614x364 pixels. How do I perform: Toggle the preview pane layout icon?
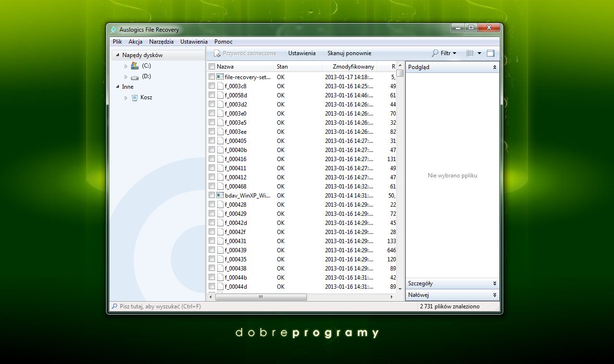pos(491,53)
